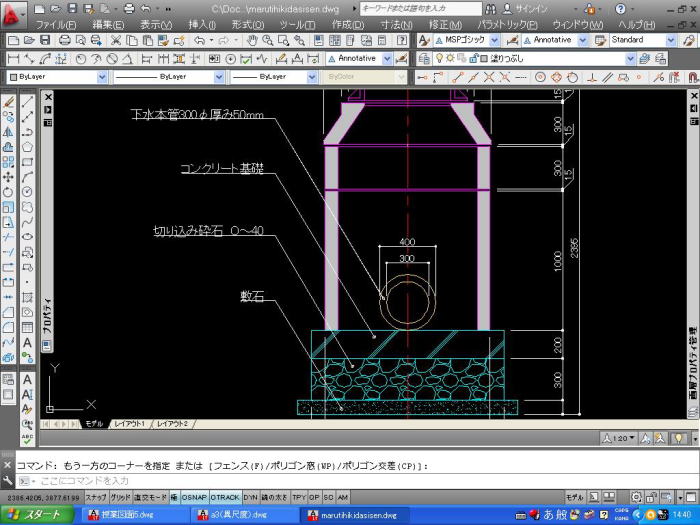The image size is (700, 525).
Task: Click the Snap to Center icon
Action: click(x=540, y=77)
